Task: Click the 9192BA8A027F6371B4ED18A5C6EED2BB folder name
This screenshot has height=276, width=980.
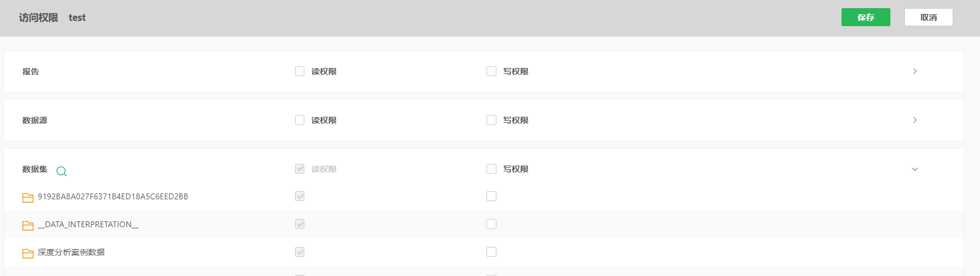Action: 113,196
